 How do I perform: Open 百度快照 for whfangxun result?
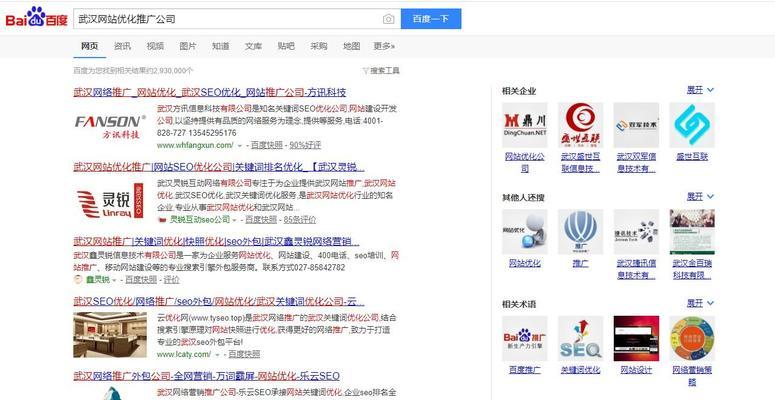(x=266, y=145)
